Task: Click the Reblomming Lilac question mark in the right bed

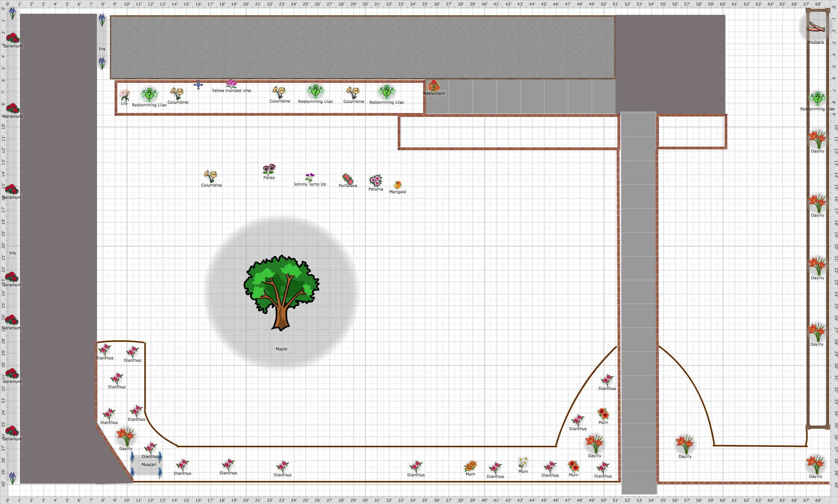Action: coord(817,98)
